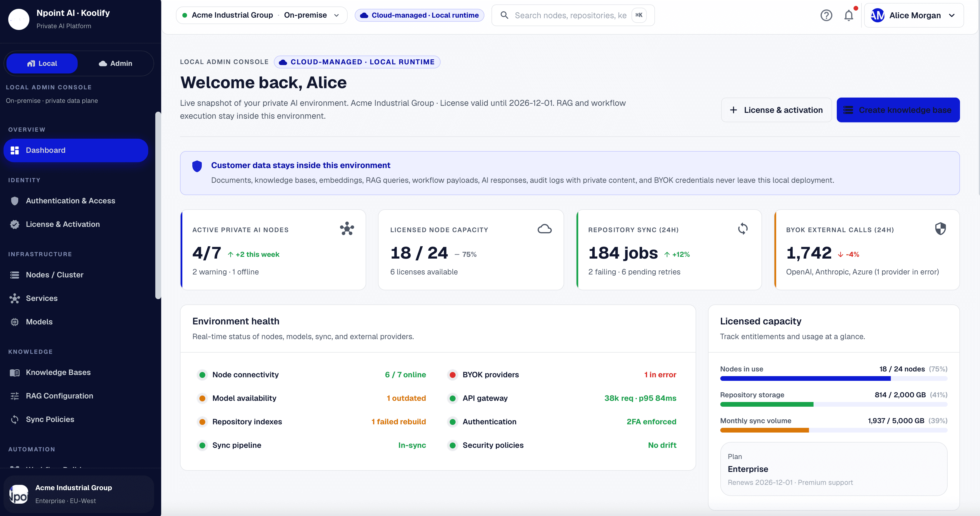Screen dimensions: 980x516
Task: Click the Node connectivity green status dot
Action: 202,375
